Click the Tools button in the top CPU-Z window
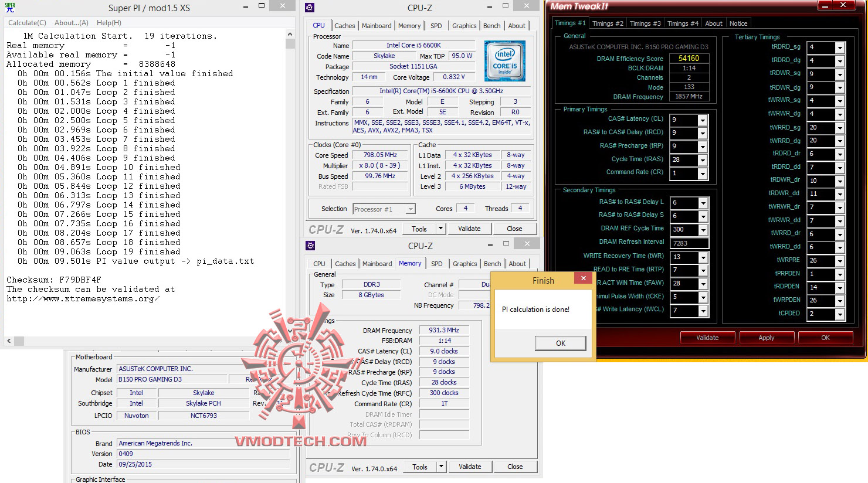The width and height of the screenshot is (868, 483). 419,229
